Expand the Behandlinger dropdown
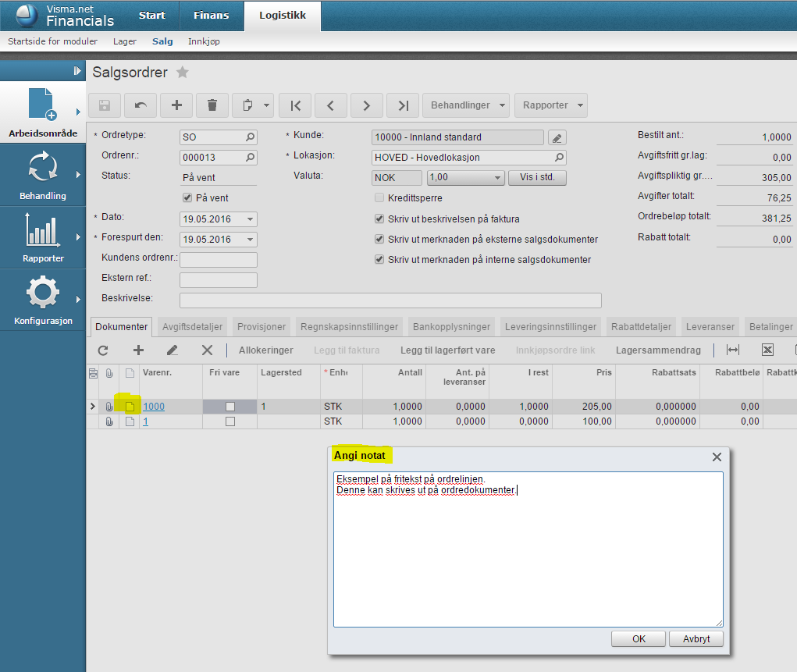The image size is (797, 672). tap(466, 105)
